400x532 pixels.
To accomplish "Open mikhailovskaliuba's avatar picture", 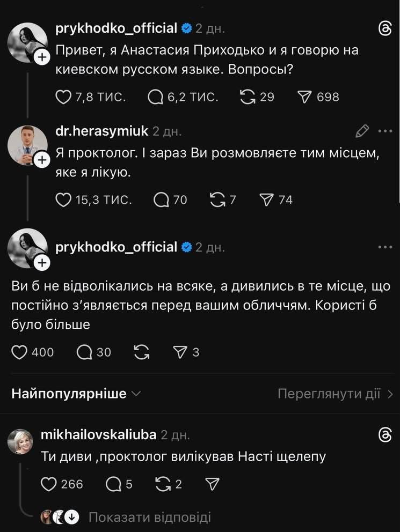I will point(20,441).
